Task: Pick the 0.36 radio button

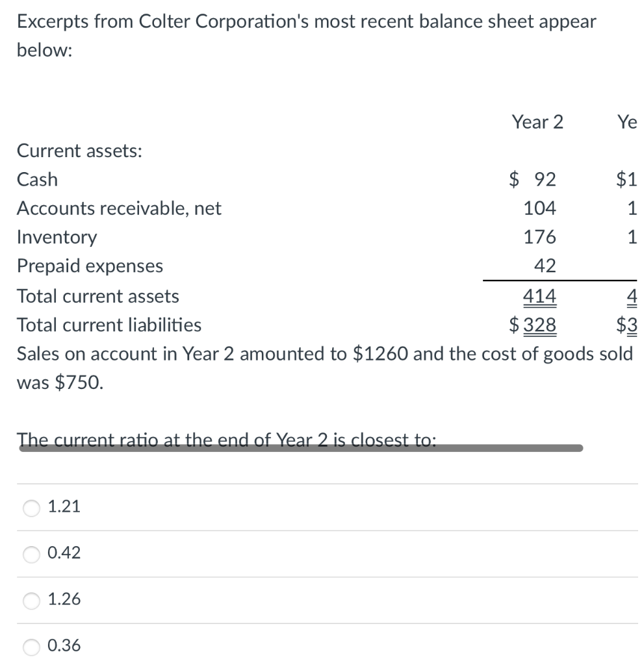Action: tap(31, 646)
